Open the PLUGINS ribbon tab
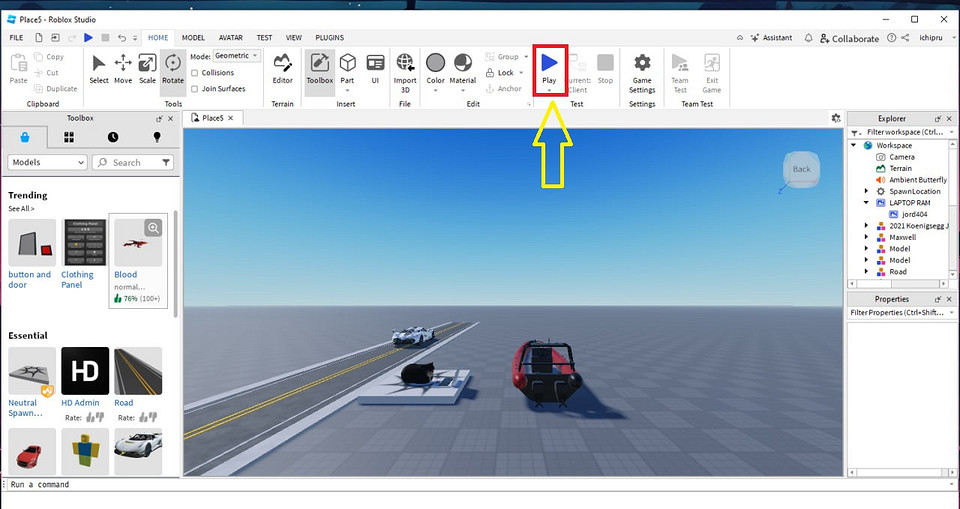Viewport: 960px width, 509px height. [x=328, y=37]
